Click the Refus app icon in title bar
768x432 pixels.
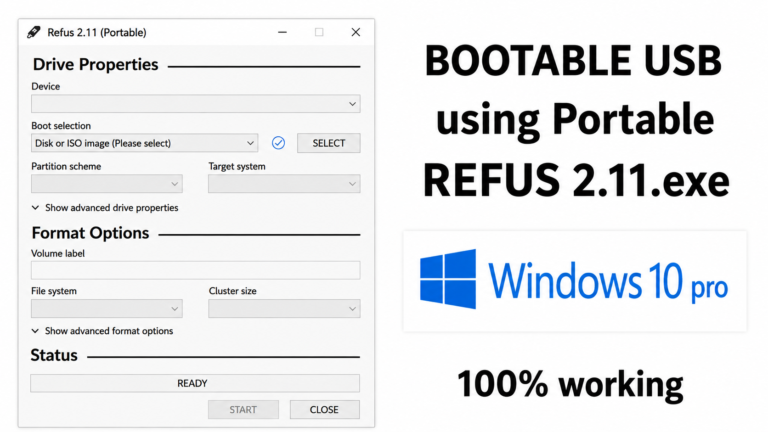click(x=33, y=32)
